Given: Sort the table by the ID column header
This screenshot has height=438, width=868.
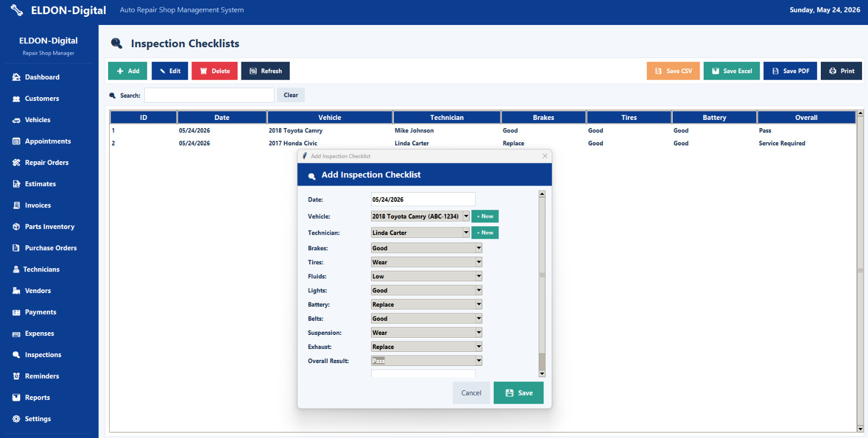Looking at the screenshot, I should [x=143, y=117].
